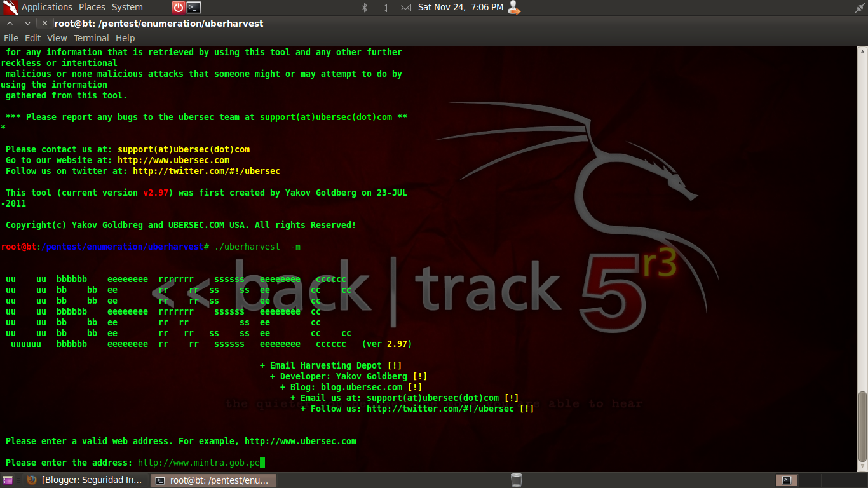Screen dimensions: 868x488
Task: Click the Bluetooth tray icon
Action: 365,8
